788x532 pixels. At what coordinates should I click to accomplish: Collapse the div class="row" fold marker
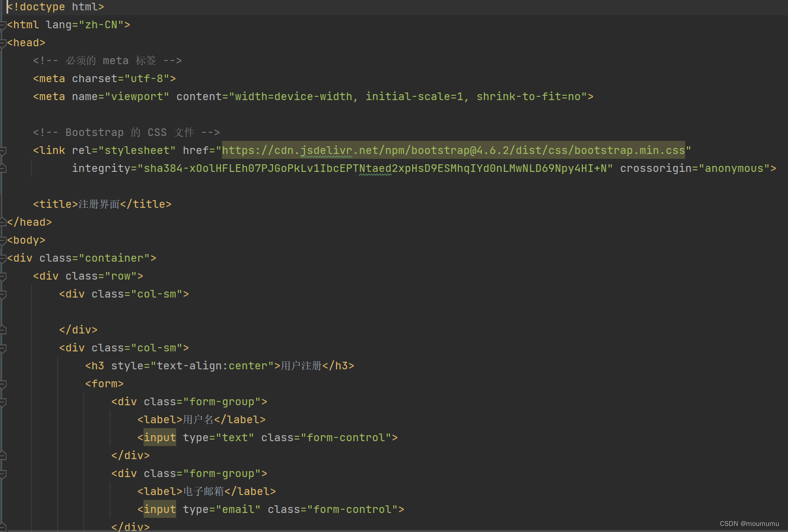(x=3, y=276)
